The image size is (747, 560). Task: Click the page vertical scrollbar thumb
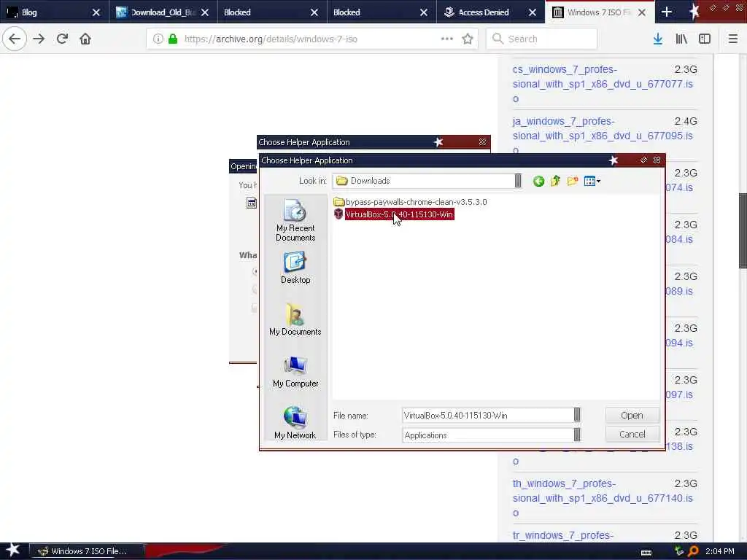coord(742,230)
